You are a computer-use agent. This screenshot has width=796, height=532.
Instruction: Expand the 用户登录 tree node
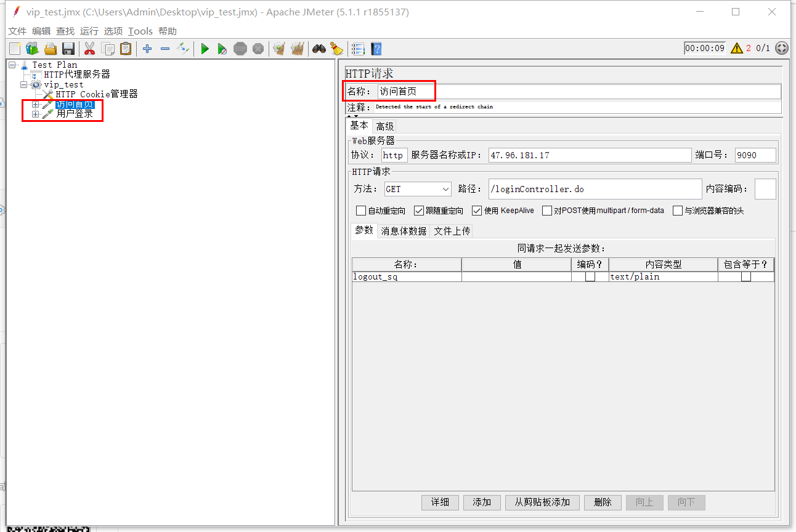[36, 114]
